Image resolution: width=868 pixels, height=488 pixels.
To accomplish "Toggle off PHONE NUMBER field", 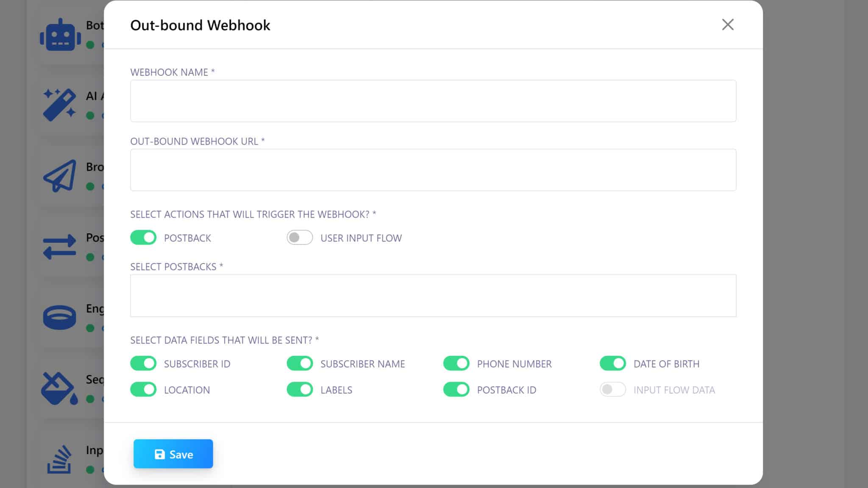I will click(x=456, y=363).
